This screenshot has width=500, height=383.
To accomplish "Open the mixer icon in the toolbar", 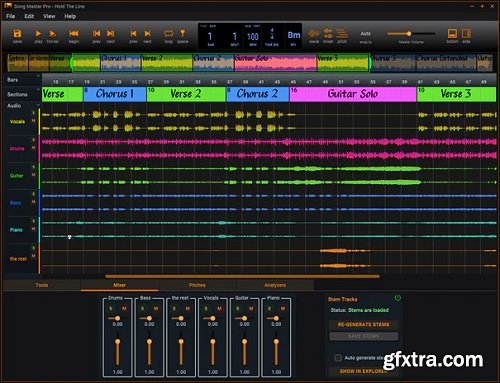I will click(x=328, y=34).
